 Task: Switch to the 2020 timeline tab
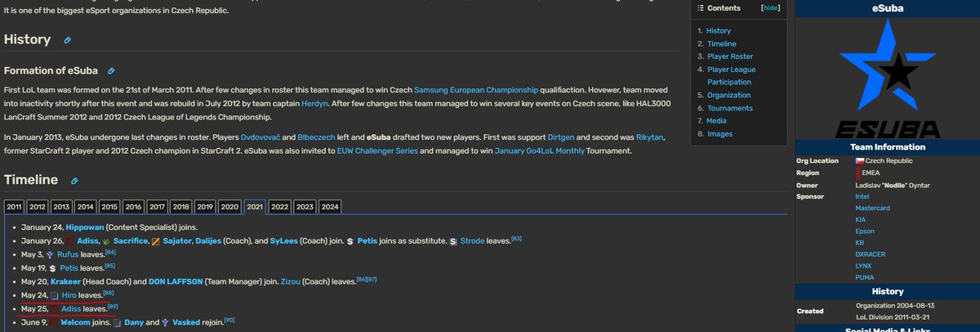229,207
